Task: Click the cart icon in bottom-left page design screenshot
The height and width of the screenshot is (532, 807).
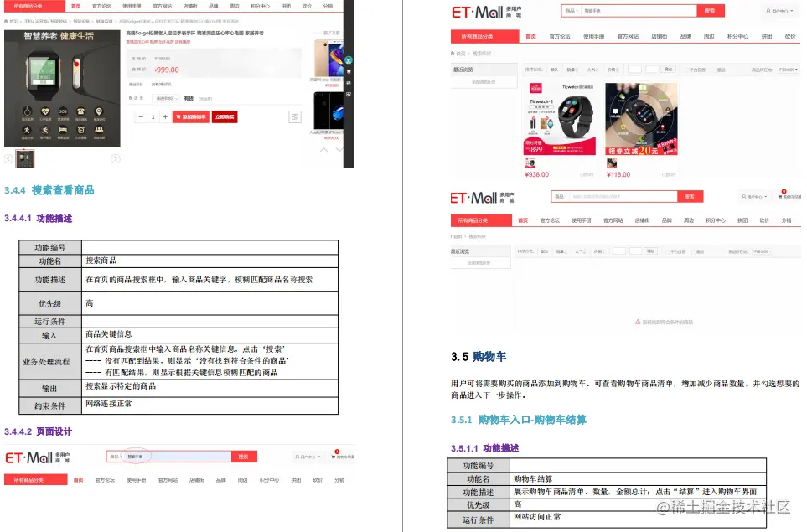Action: (334, 455)
